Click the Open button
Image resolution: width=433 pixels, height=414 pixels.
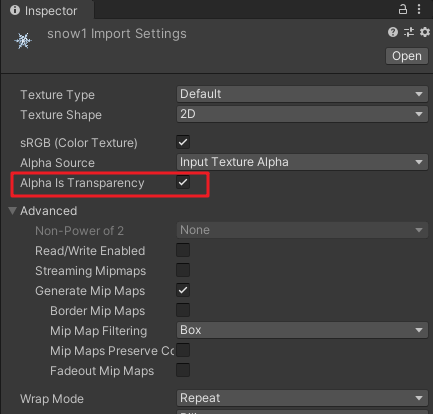pos(407,56)
